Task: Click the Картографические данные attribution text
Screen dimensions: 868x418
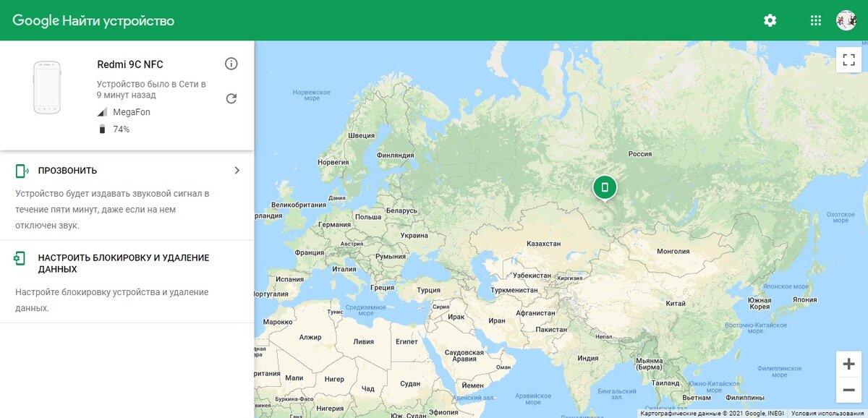Action: tap(712, 414)
